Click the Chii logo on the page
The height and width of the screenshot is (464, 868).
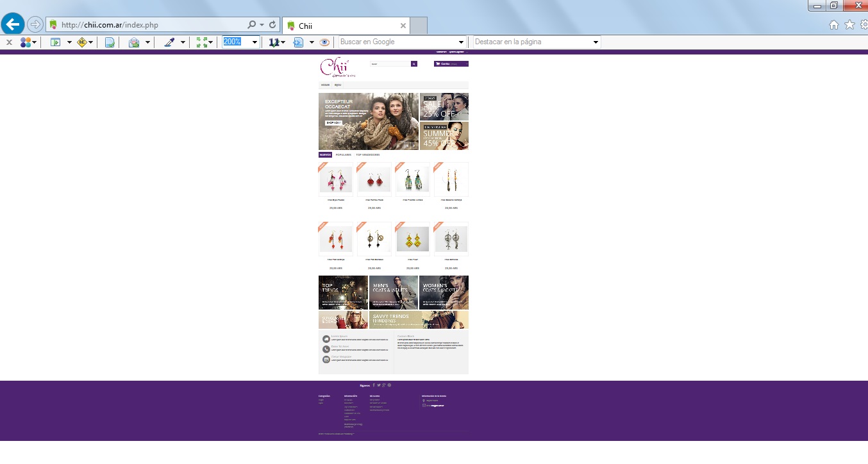[337, 67]
